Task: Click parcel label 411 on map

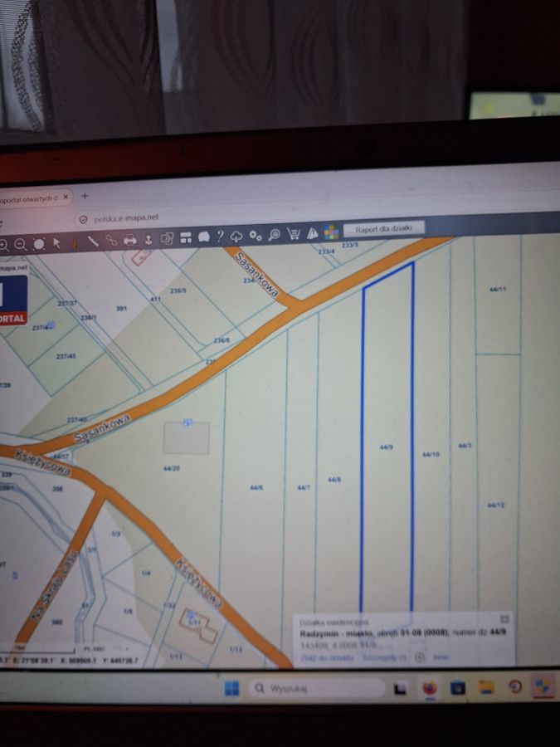Action: coord(155,299)
